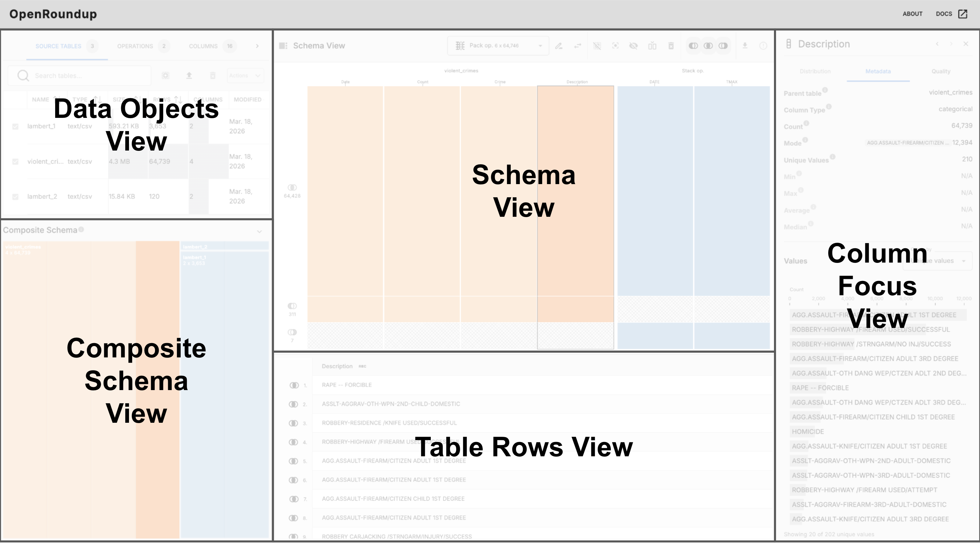Viewport: 980px width, 545px height.
Task: Click the Search tables input field
Action: (x=79, y=76)
